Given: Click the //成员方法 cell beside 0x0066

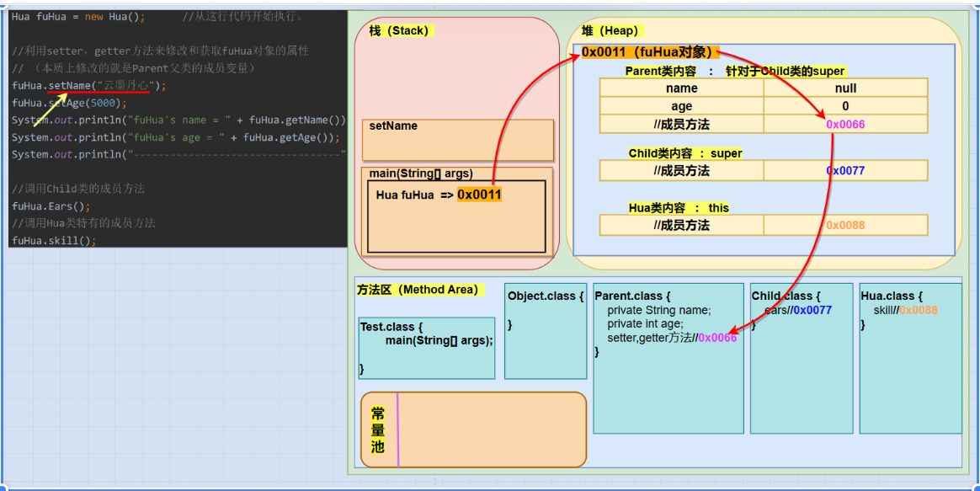Looking at the screenshot, I should [x=681, y=125].
